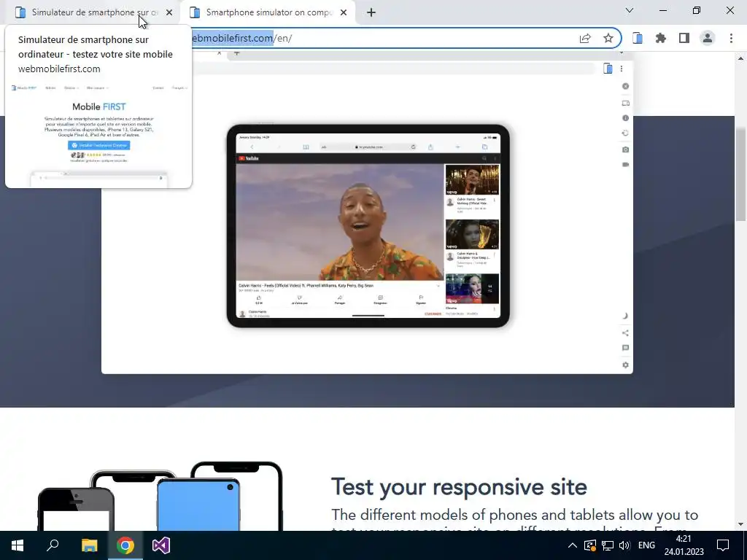The height and width of the screenshot is (560, 747).
Task: Open the Mobile First extension in Chrome toolbar
Action: (x=638, y=38)
